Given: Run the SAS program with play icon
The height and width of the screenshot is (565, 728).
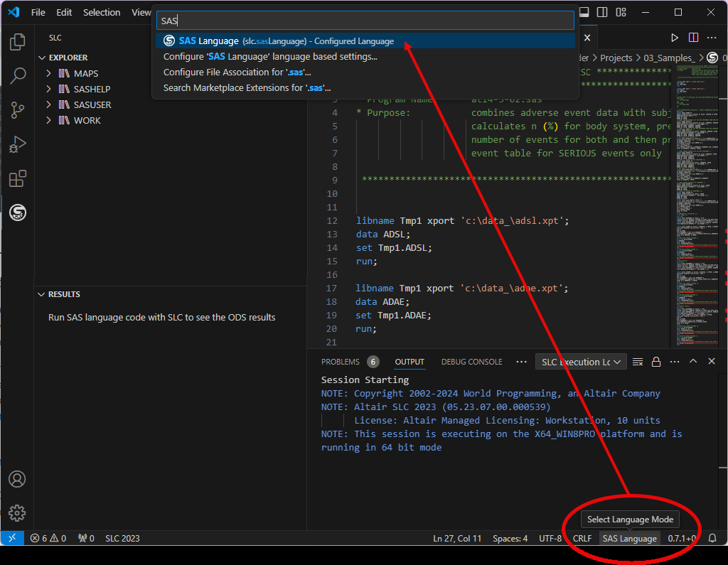Looking at the screenshot, I should [675, 38].
